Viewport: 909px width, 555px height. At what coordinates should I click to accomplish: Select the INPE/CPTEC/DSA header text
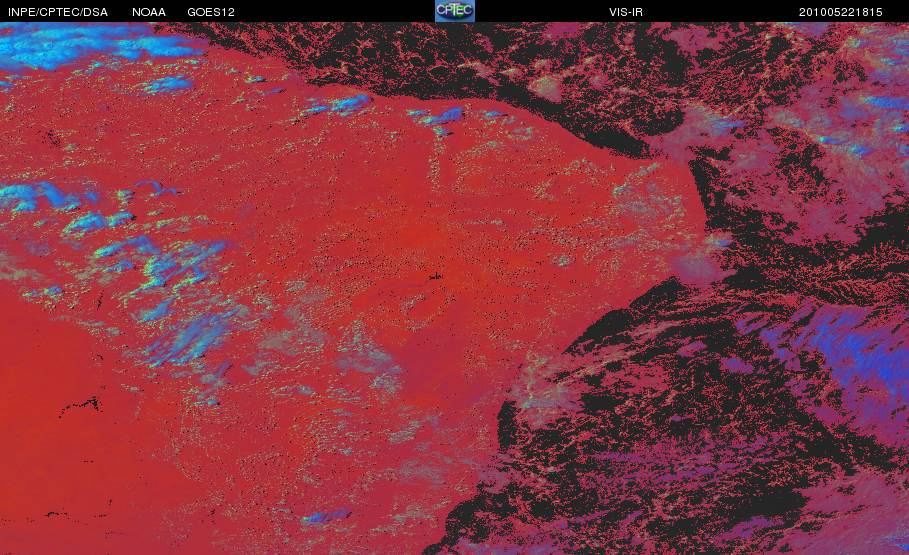click(58, 12)
